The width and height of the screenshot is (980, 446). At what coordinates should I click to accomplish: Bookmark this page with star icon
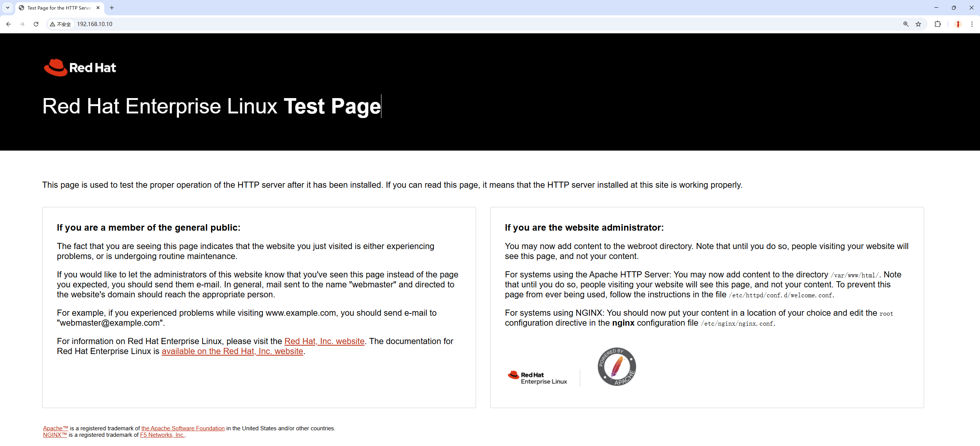[x=918, y=24]
